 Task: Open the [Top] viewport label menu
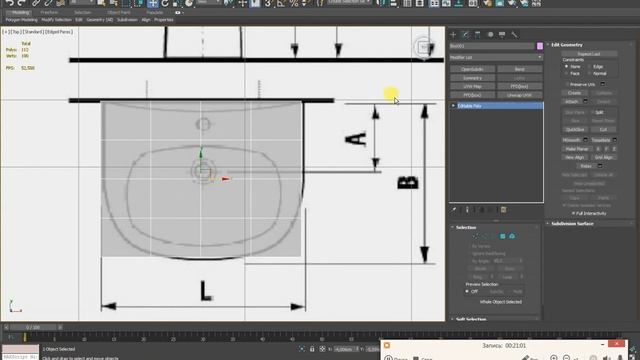pyautogui.click(x=16, y=32)
